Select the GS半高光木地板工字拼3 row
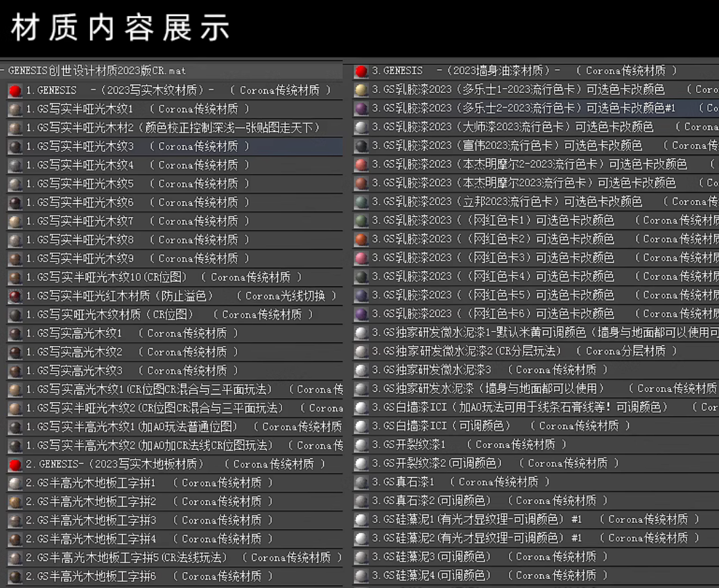The height and width of the screenshot is (588, 719). tap(175, 520)
